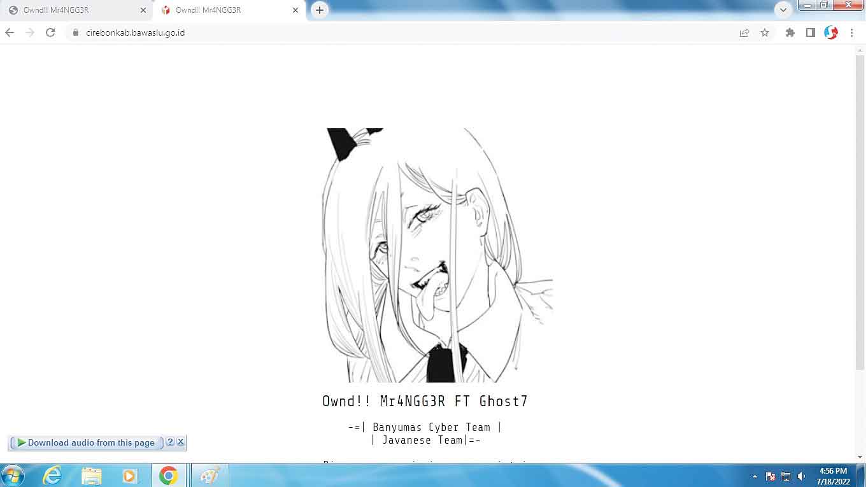Image resolution: width=868 pixels, height=487 pixels.
Task: Click Download audio from this page
Action: coord(86,442)
